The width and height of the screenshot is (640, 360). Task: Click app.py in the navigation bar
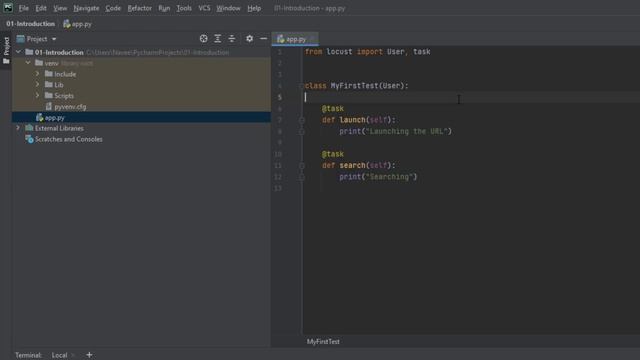click(x=82, y=24)
